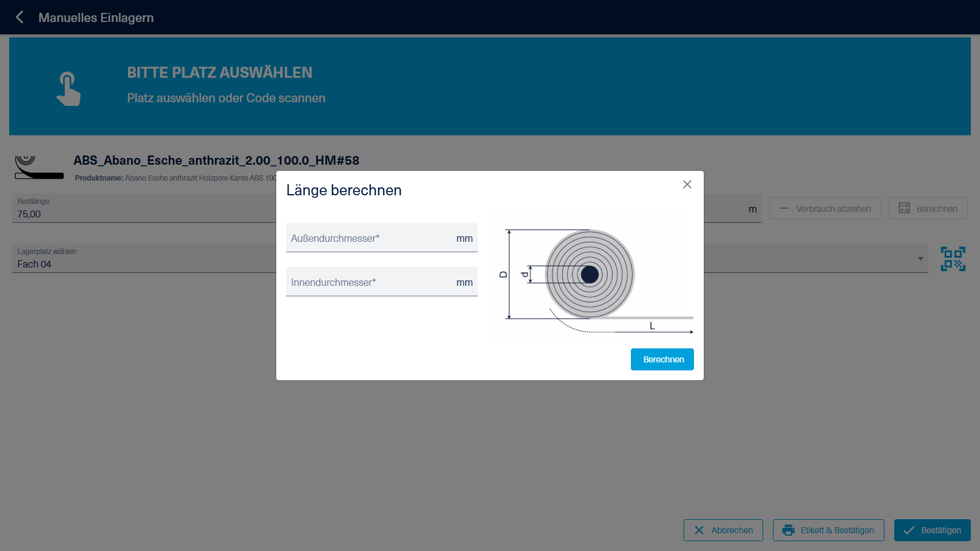The width and height of the screenshot is (980, 551).
Task: Open the QR code scanner icon
Action: (x=952, y=259)
